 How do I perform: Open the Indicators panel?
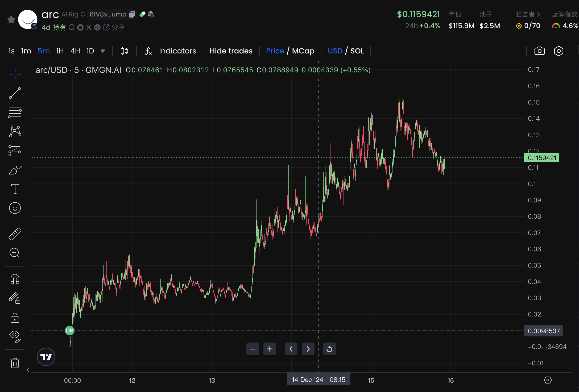coord(177,51)
